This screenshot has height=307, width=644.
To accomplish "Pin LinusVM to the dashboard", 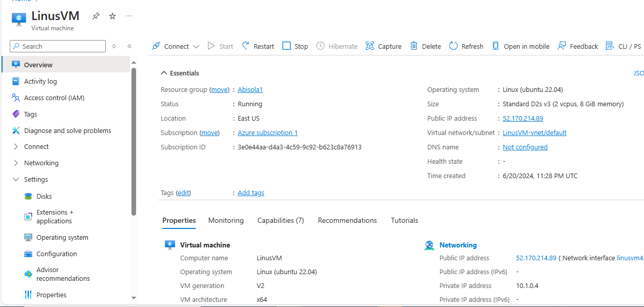I will (96, 16).
